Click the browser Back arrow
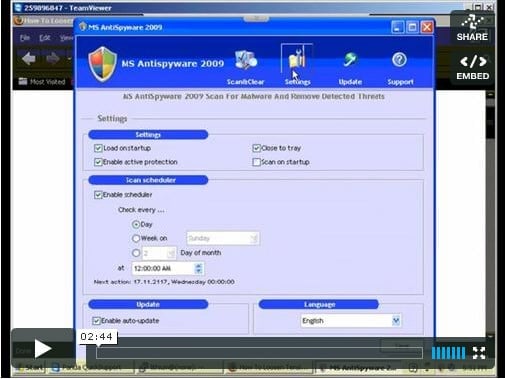This screenshot has height=379, width=505. (x=29, y=59)
